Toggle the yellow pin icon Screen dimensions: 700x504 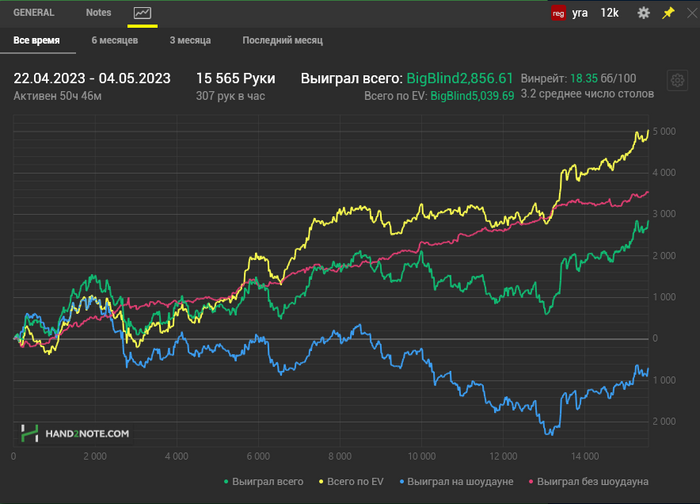tap(668, 13)
